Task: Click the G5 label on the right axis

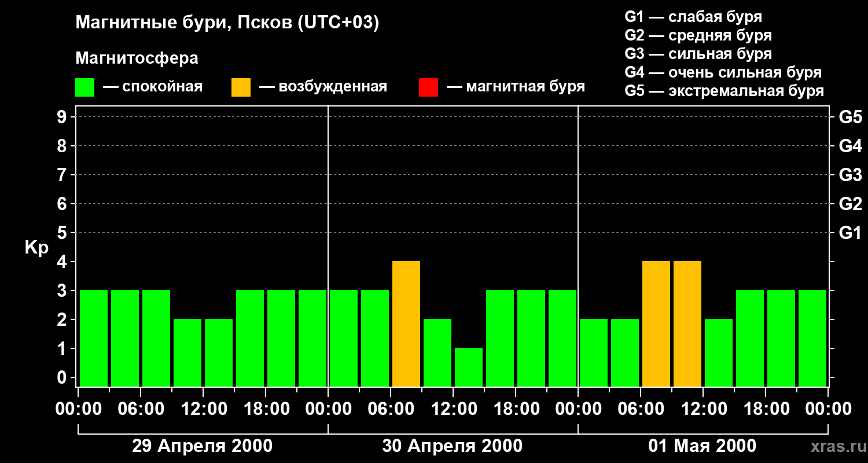Action: pos(850,117)
